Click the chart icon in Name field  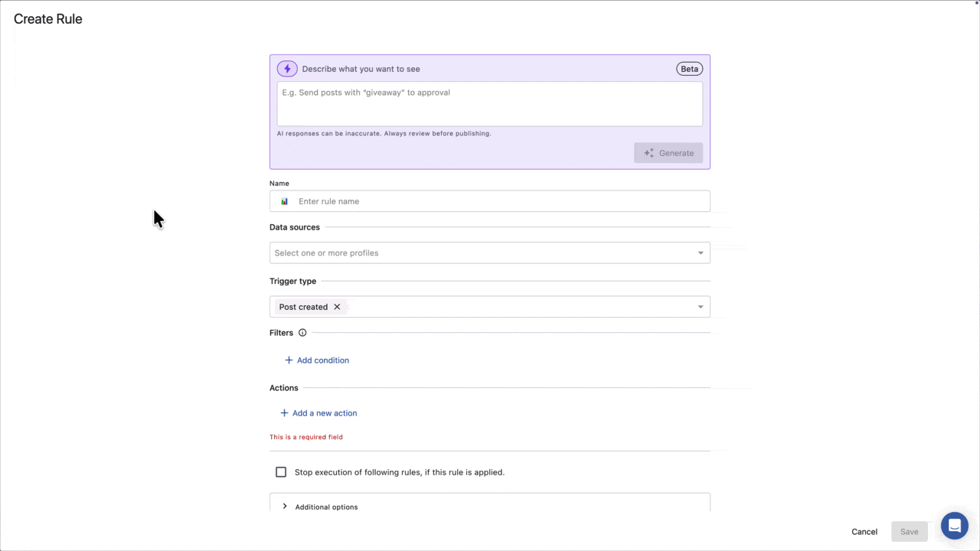[x=285, y=201]
